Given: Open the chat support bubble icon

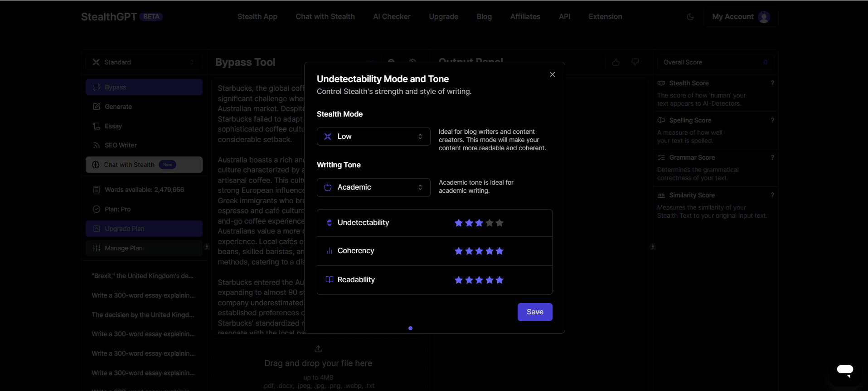Looking at the screenshot, I should (844, 370).
